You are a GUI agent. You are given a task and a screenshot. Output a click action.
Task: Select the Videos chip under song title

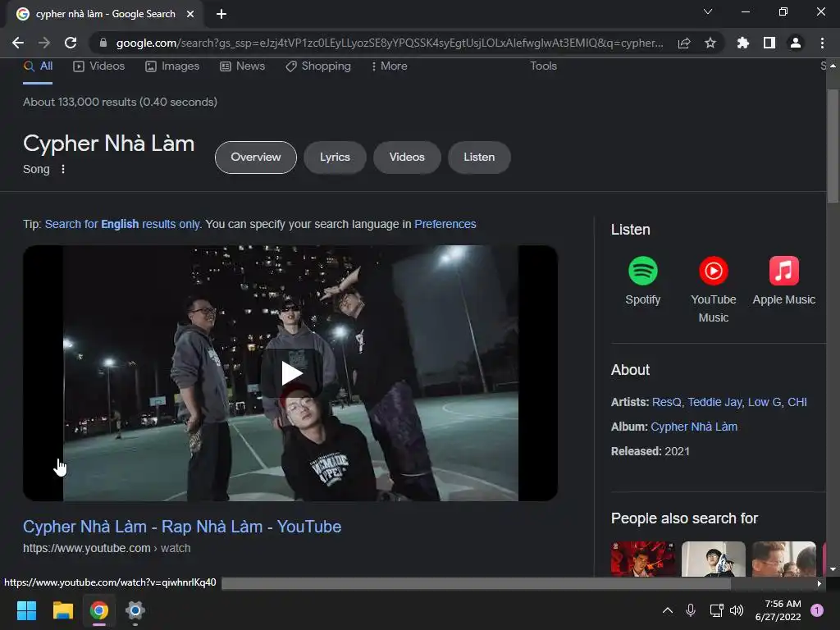[x=407, y=157]
